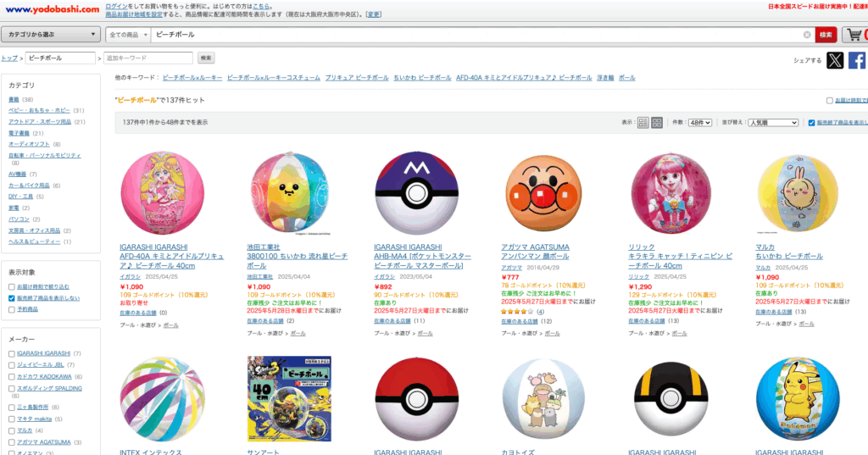Select the 書籍 category
Screen dimensions: 868x455
pyautogui.click(x=14, y=100)
